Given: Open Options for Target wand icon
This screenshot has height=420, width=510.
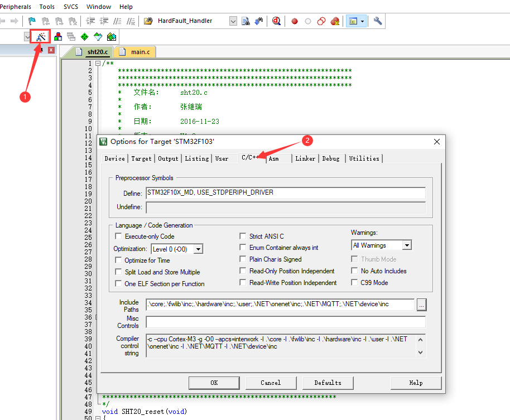Looking at the screenshot, I should (x=41, y=37).
